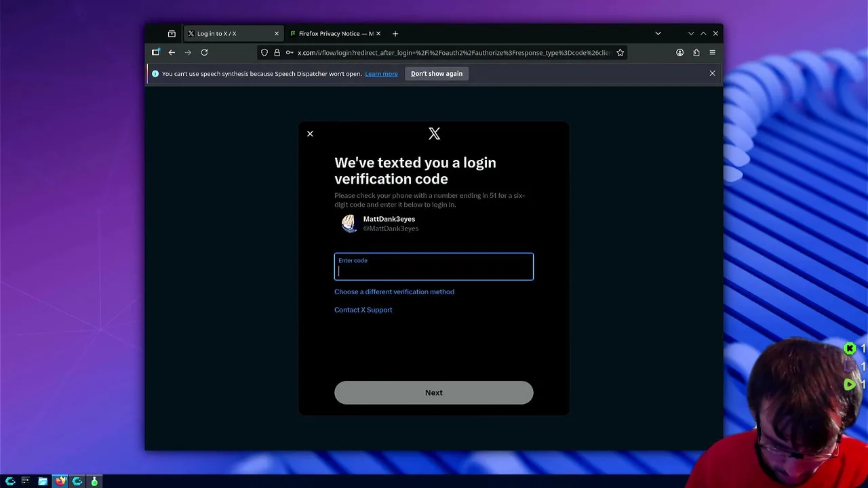Bookmark this page with the star icon
The image size is (868, 488).
tap(620, 52)
